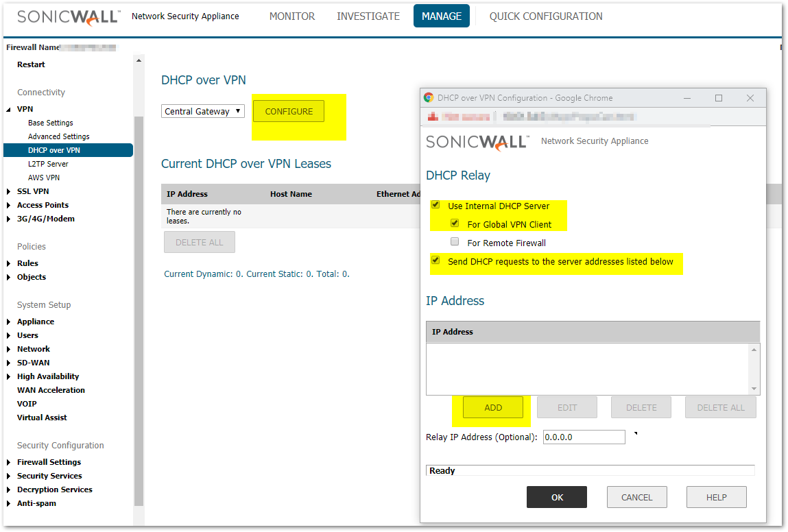
Task: Click scroll-down arrow in IP Address list
Action: [x=754, y=389]
